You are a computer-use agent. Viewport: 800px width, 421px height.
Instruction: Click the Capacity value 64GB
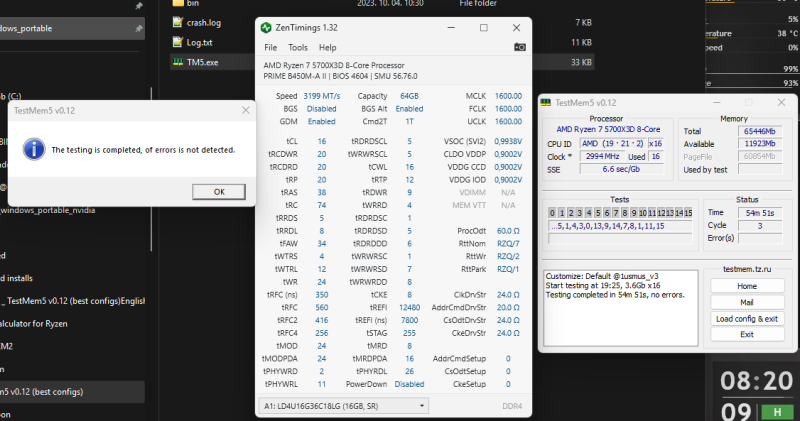[409, 96]
